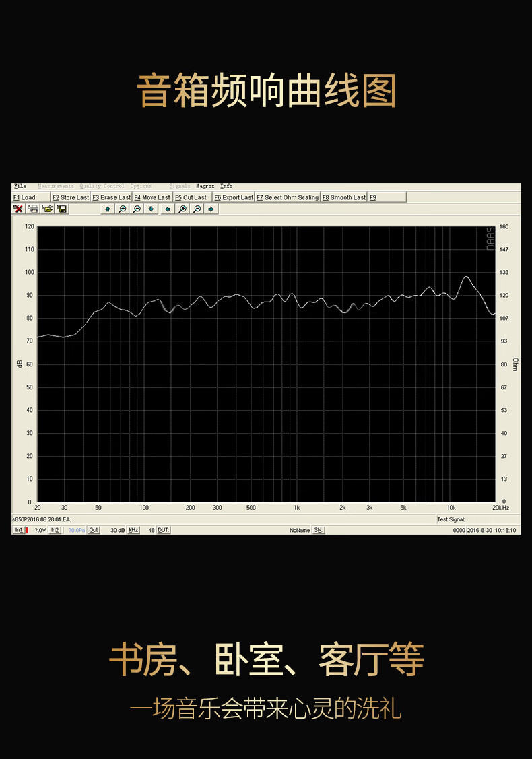This screenshot has width=532, height=759.
Task: Click the 10:18:10 time text
Action: coord(505,531)
